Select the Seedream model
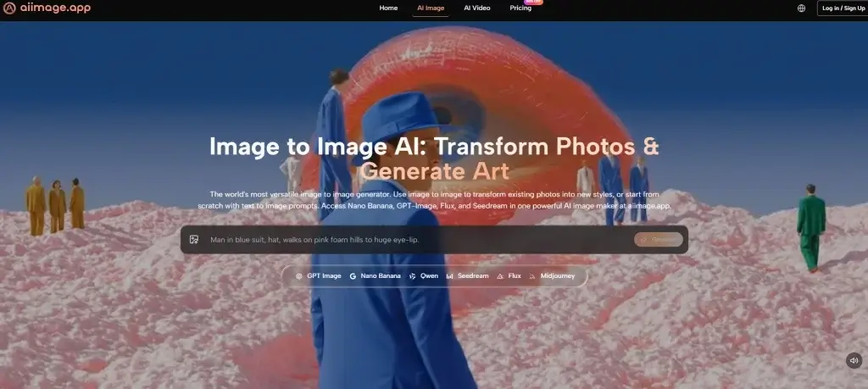 467,276
